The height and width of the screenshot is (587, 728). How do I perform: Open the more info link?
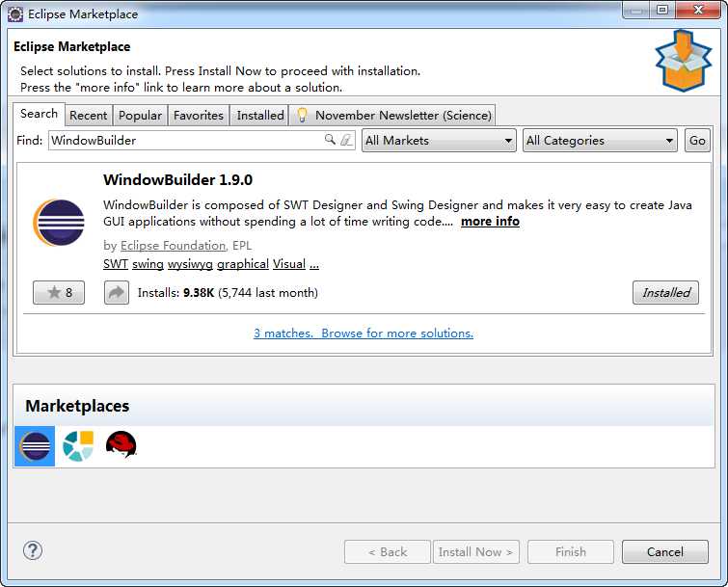(490, 222)
